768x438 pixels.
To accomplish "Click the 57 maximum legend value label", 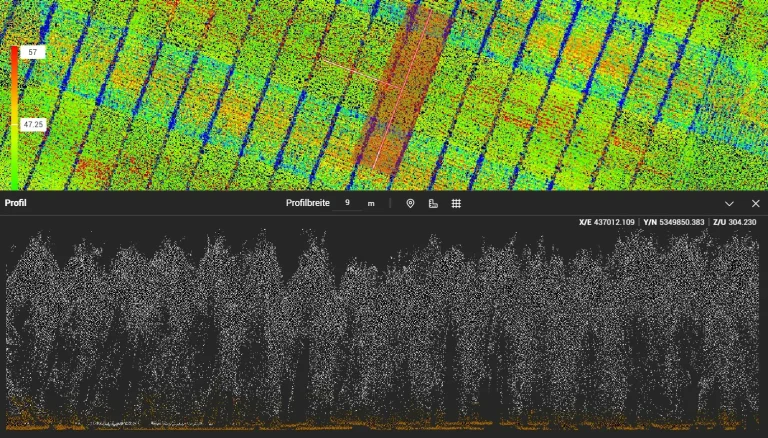I will [x=33, y=52].
